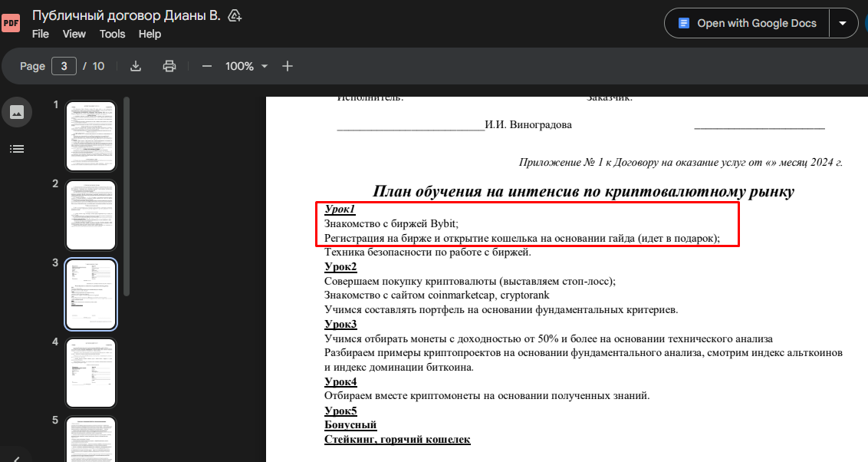The height and width of the screenshot is (462, 868).
Task: Click Бонусный heading text
Action: 350,425
